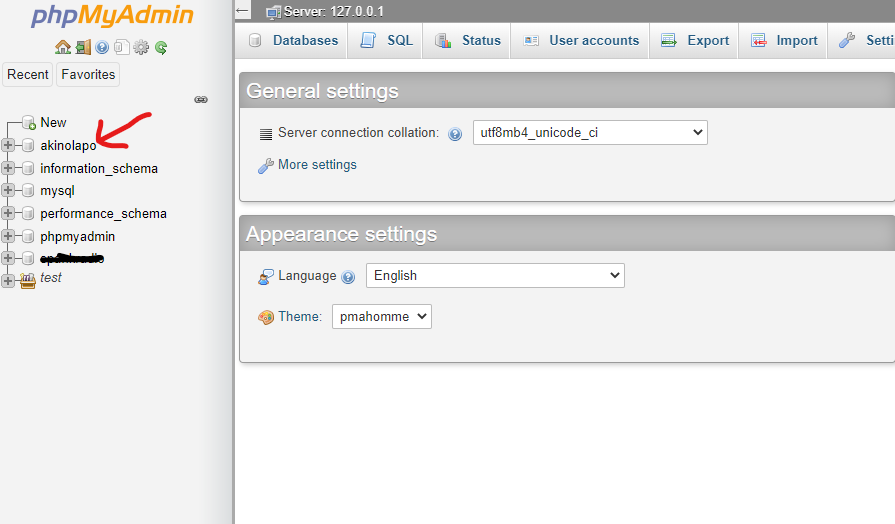Click the General settings panel header
This screenshot has height=524, width=895.
click(567, 91)
